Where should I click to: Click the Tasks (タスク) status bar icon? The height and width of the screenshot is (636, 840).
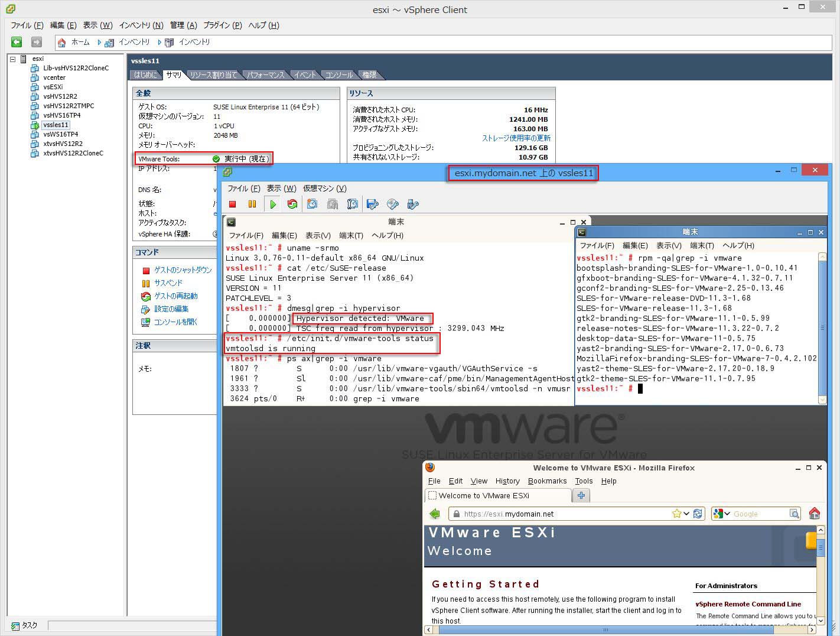click(15, 625)
